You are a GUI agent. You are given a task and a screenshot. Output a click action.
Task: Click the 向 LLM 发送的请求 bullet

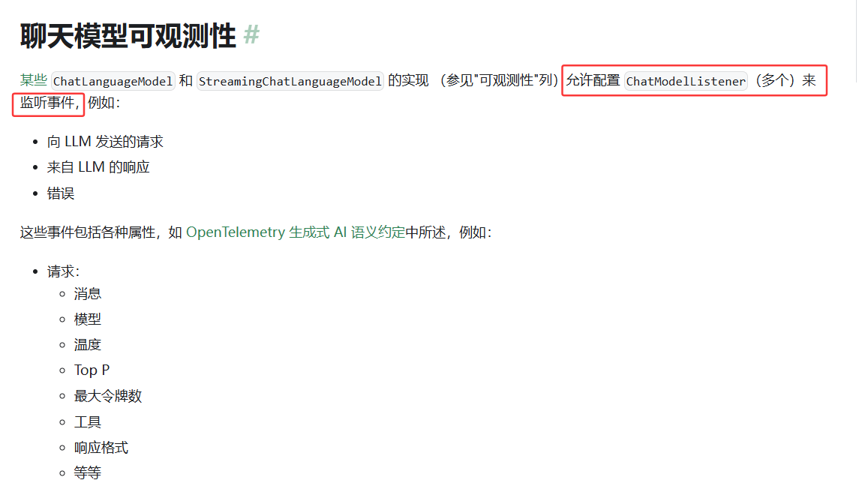point(105,142)
